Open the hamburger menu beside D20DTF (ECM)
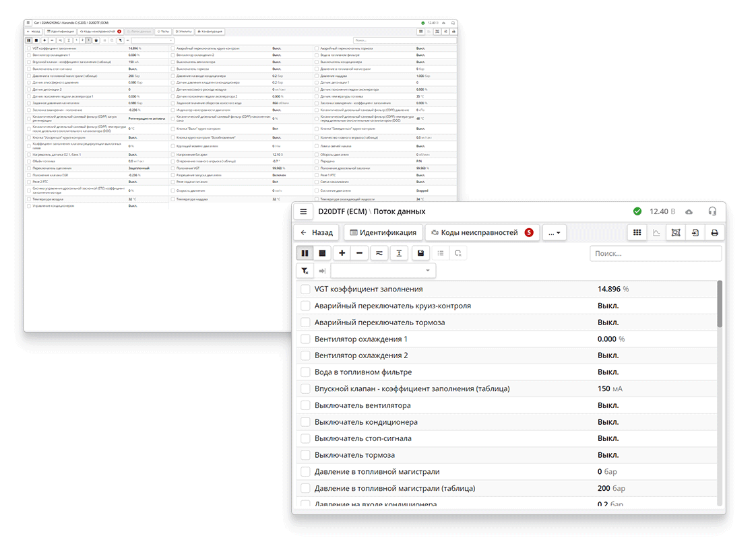The width and height of the screenshot is (756, 546). click(x=304, y=211)
